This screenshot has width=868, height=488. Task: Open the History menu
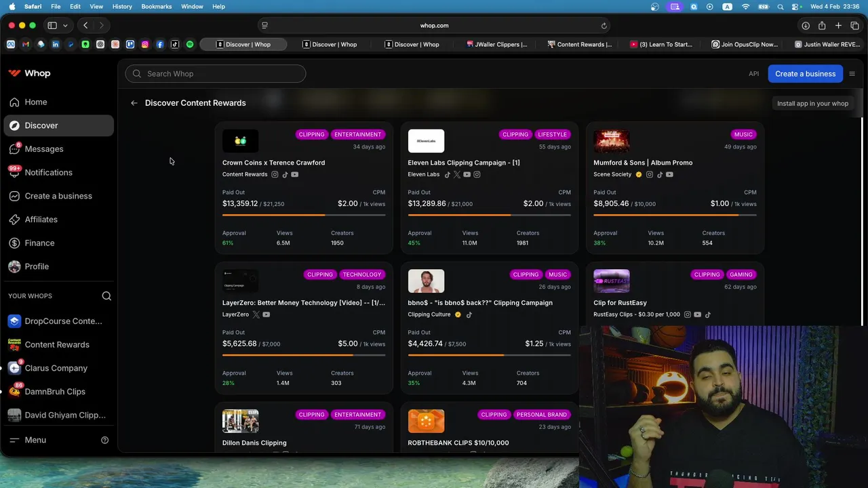pos(122,6)
